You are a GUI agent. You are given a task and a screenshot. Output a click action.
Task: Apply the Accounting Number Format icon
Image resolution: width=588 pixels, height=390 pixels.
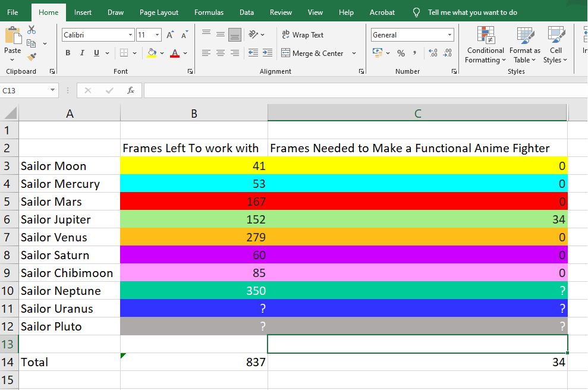point(378,53)
